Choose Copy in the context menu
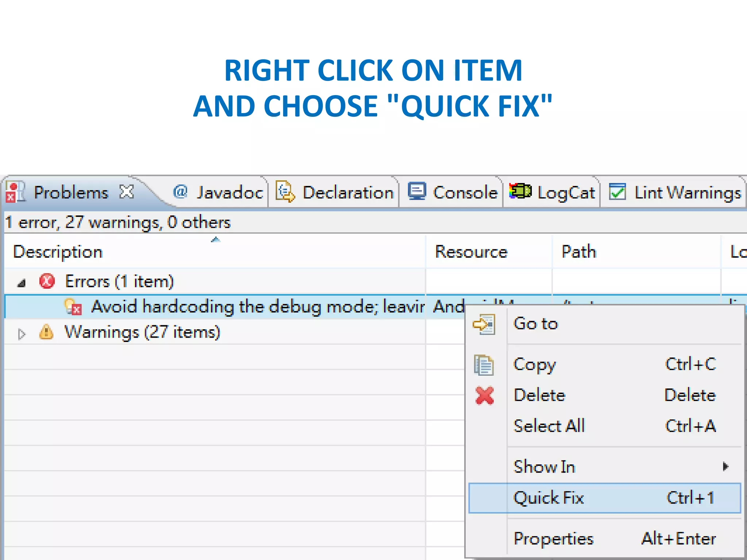 (534, 365)
